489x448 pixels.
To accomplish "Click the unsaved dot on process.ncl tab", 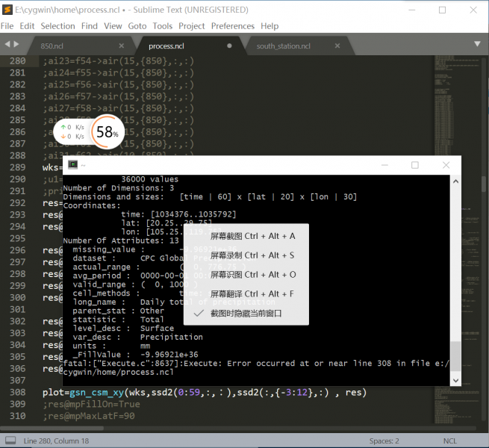I will click(x=229, y=46).
